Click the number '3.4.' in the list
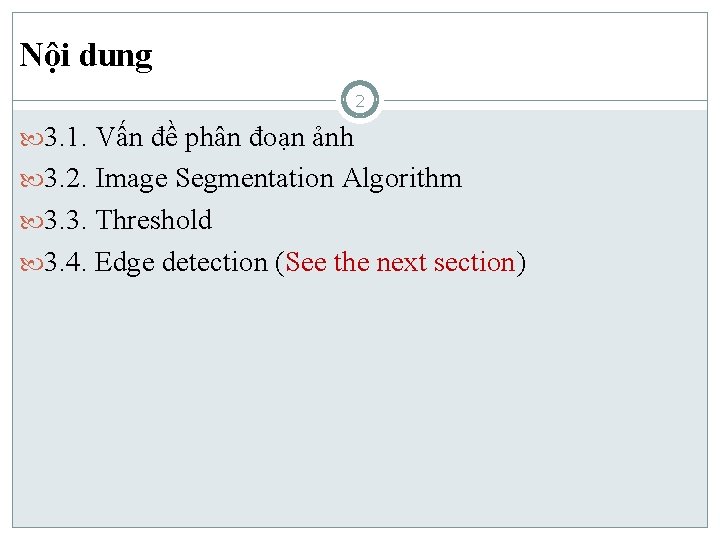 [x=66, y=262]
